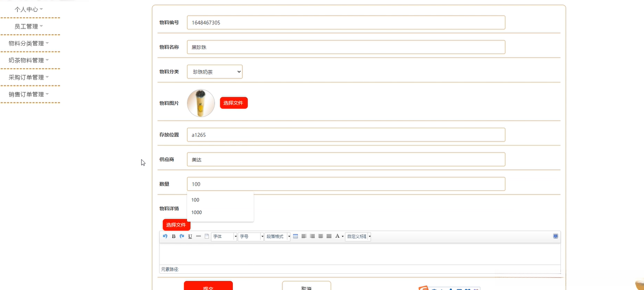Click the 取消 cancel button
The width and height of the screenshot is (644, 290).
pos(306,285)
